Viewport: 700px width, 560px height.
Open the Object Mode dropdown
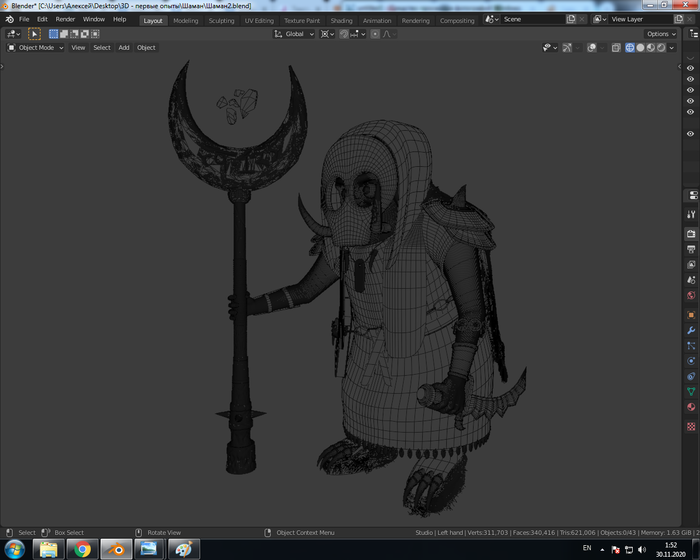[x=36, y=47]
